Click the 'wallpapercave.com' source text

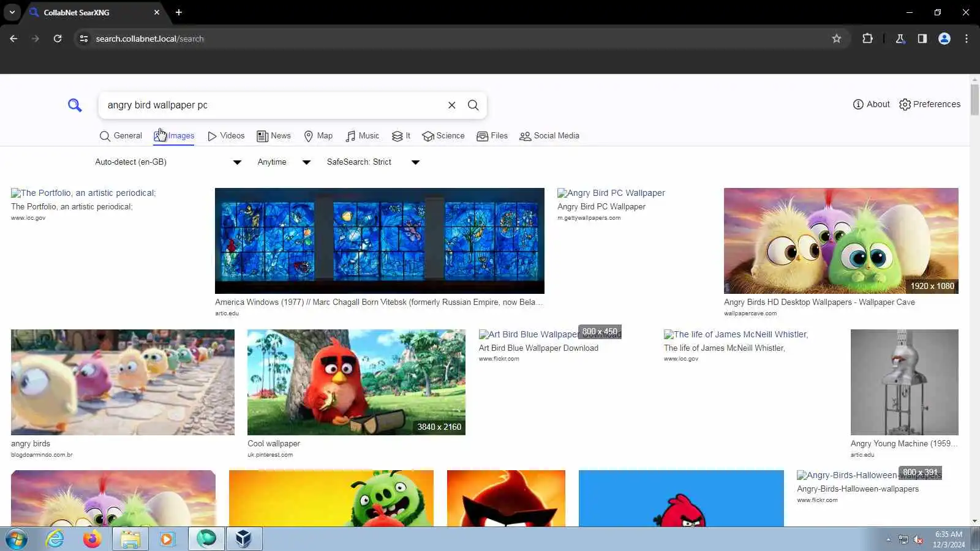(x=750, y=313)
